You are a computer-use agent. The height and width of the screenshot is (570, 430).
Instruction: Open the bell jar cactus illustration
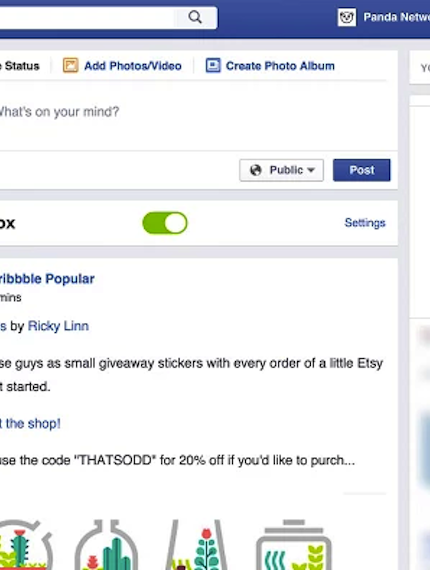pos(106,545)
